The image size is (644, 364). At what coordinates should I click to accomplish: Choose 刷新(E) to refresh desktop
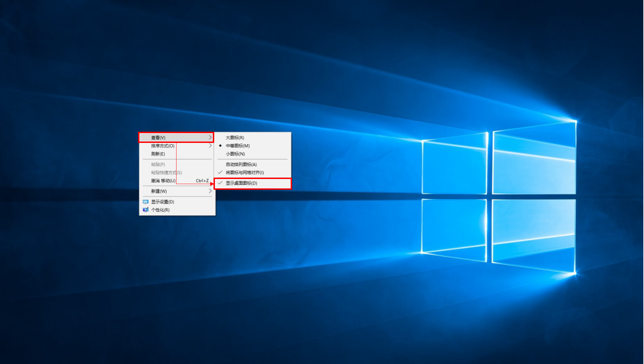[176, 154]
